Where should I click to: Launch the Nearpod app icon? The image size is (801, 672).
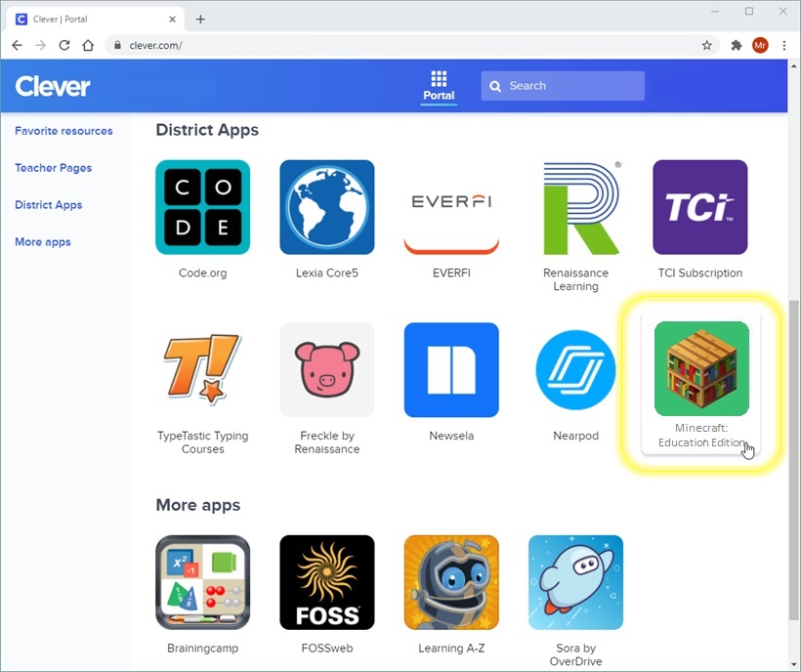pos(575,370)
